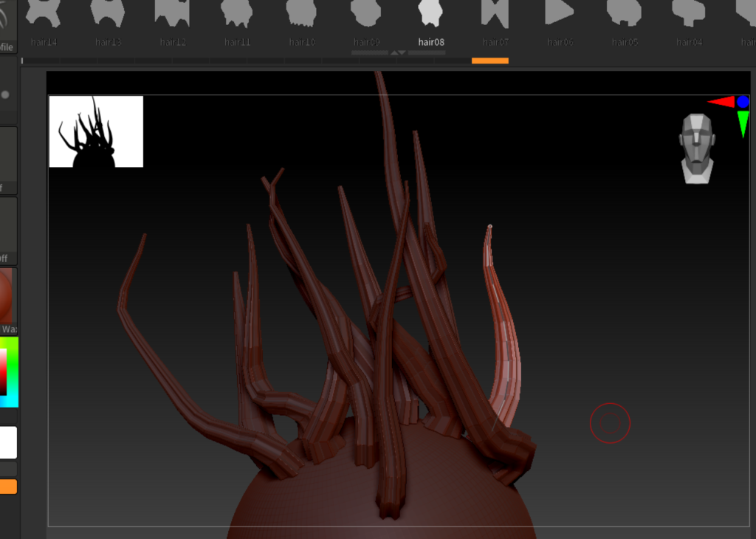The width and height of the screenshot is (756, 539).
Task: Click the red X-axis cone of the gizmo
Action: tap(721, 102)
